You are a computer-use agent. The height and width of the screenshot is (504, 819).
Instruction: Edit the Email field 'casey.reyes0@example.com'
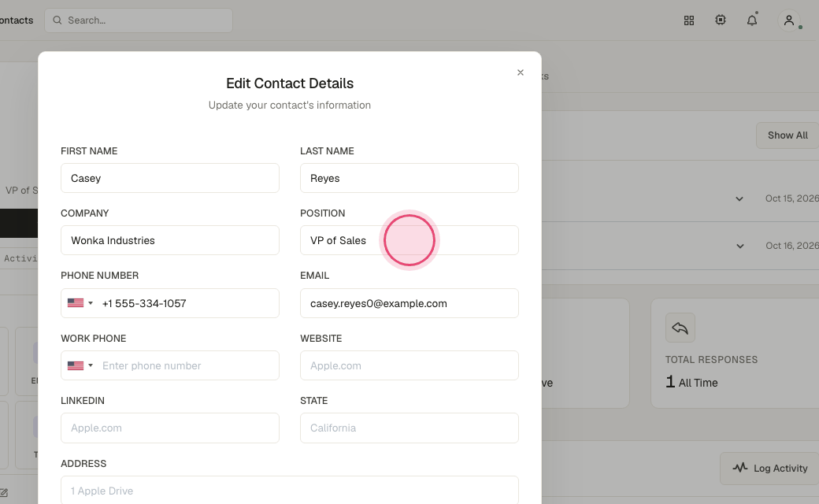409,303
